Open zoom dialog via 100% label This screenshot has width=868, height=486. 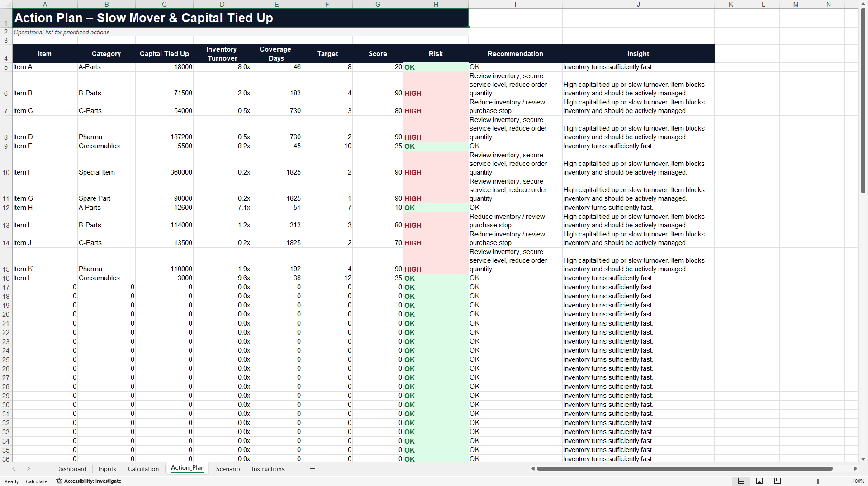tap(858, 481)
